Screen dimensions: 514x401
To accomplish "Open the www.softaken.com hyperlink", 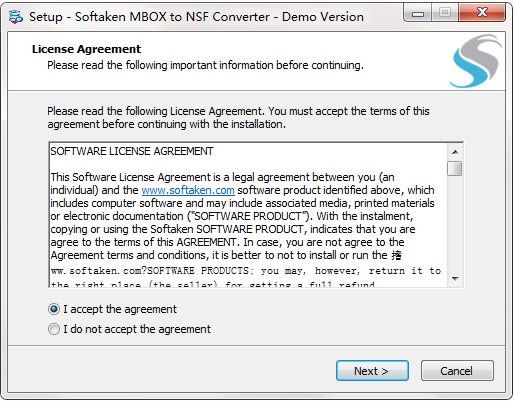I will pyautogui.click(x=188, y=190).
